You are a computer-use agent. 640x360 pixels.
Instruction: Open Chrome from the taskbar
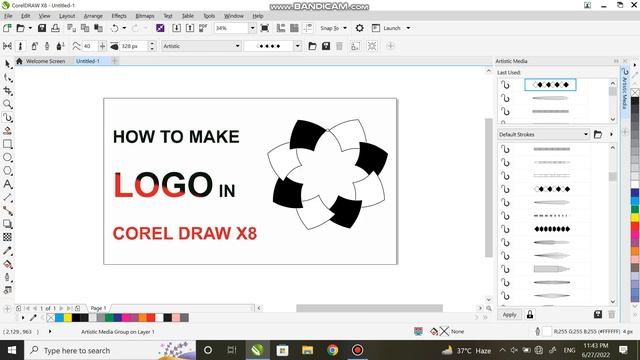(x=332, y=350)
